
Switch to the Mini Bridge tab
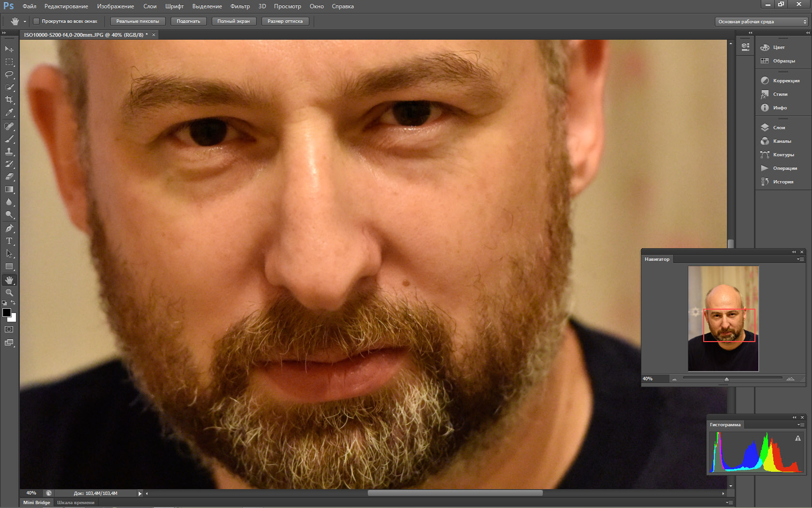coord(37,503)
